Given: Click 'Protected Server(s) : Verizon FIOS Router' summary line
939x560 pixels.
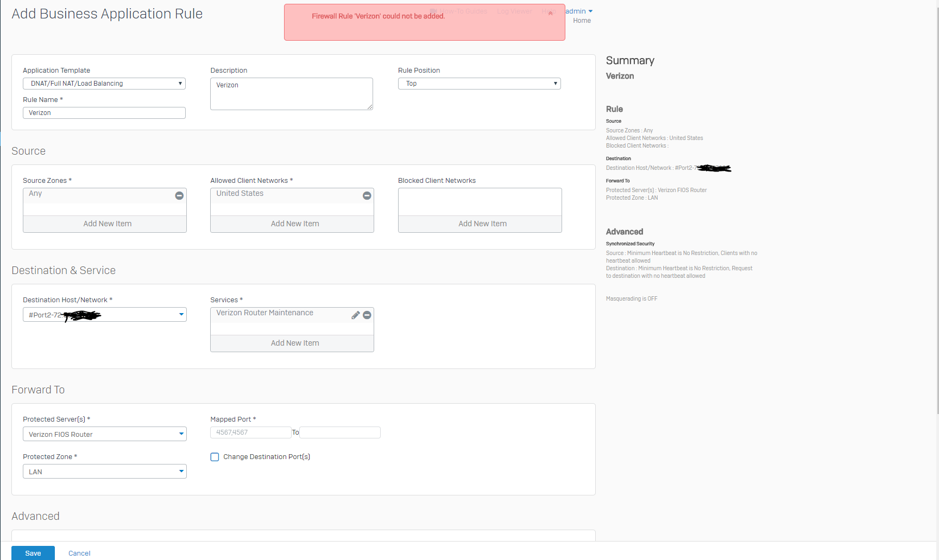Looking at the screenshot, I should coord(656,190).
